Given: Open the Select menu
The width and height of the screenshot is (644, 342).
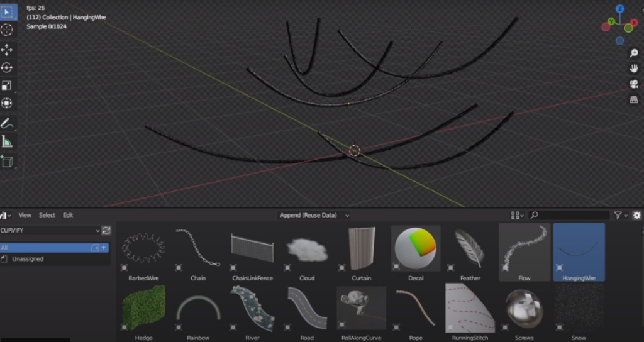Looking at the screenshot, I should [47, 215].
